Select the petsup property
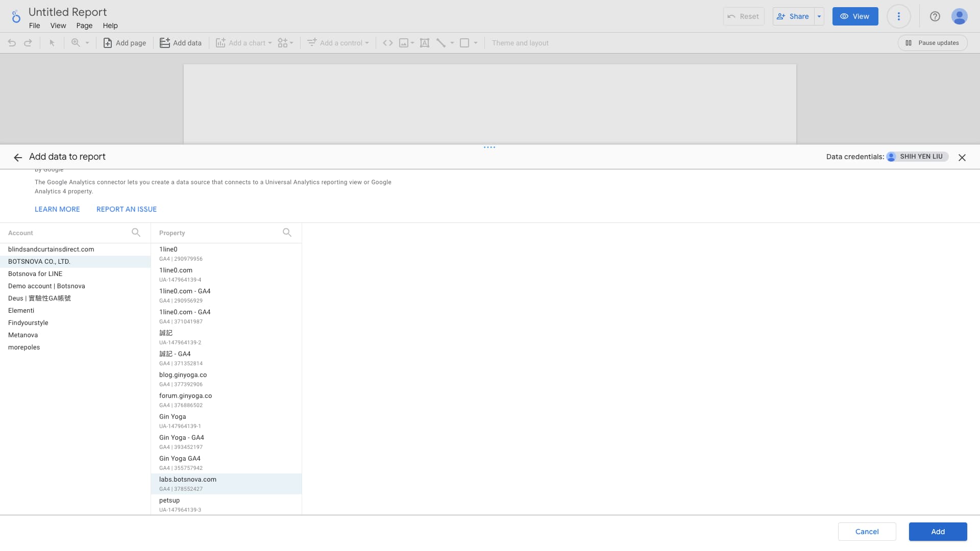980x551 pixels. (x=226, y=505)
